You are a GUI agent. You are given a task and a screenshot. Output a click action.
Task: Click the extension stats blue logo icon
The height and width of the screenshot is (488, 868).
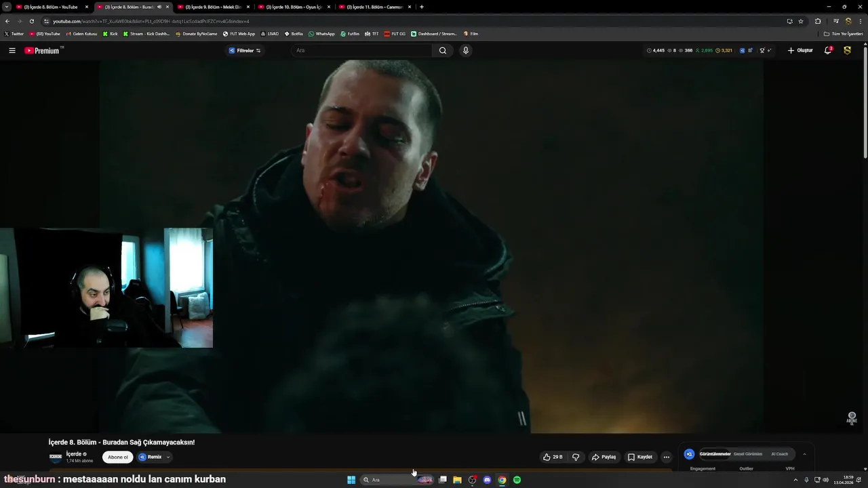(x=742, y=50)
